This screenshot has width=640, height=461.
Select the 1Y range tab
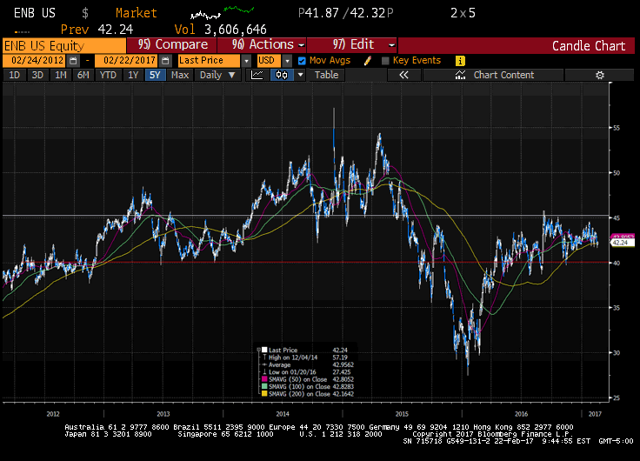[x=133, y=75]
